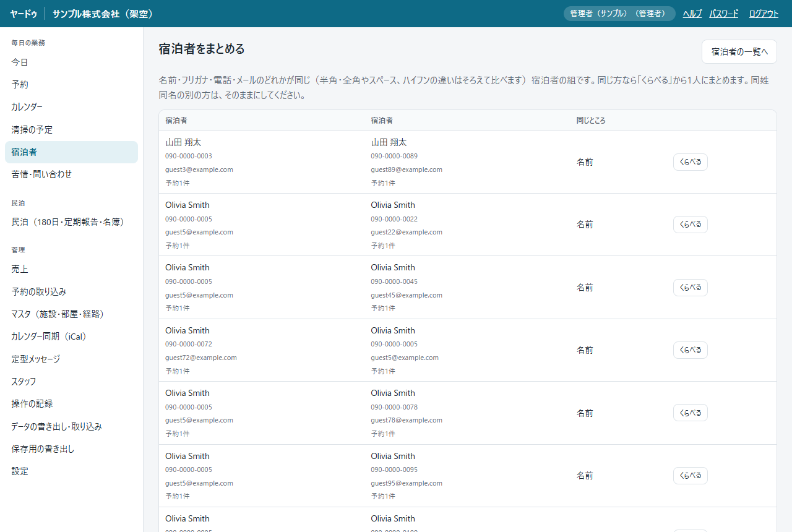The image size is (792, 532).
Task: Open カレンダー from sidebar
Action: [71, 107]
